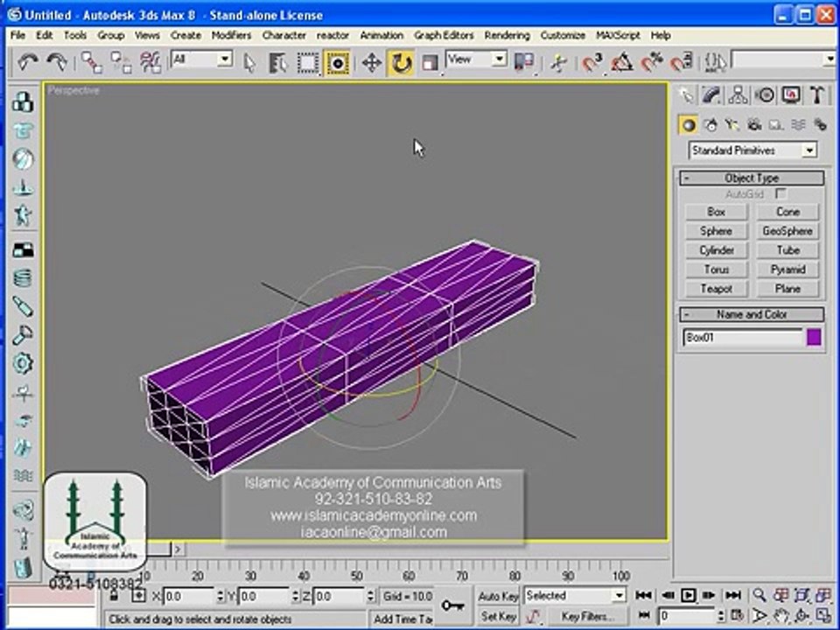Collapse the Object Type rollout
840x630 pixels.
click(x=751, y=178)
